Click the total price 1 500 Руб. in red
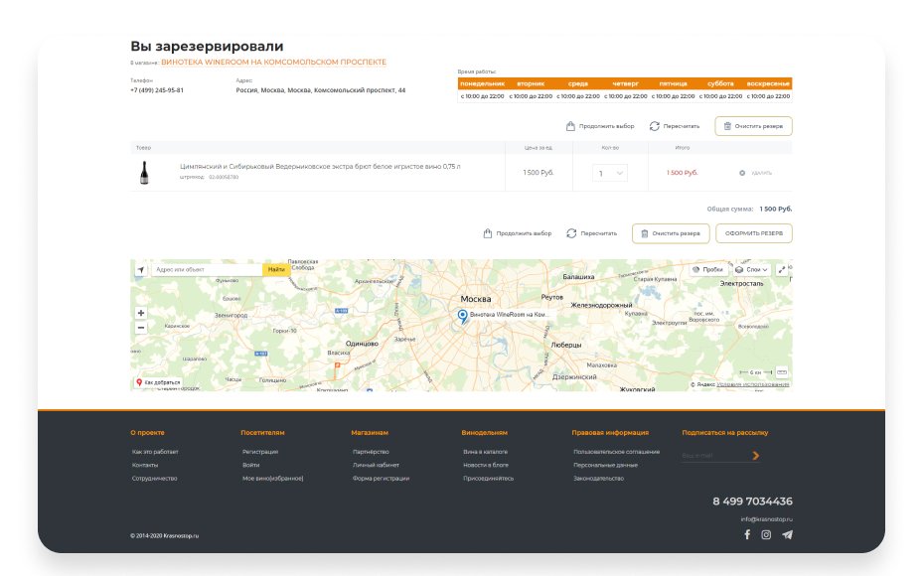Image resolution: width=924 pixels, height=576 pixels. tap(682, 173)
